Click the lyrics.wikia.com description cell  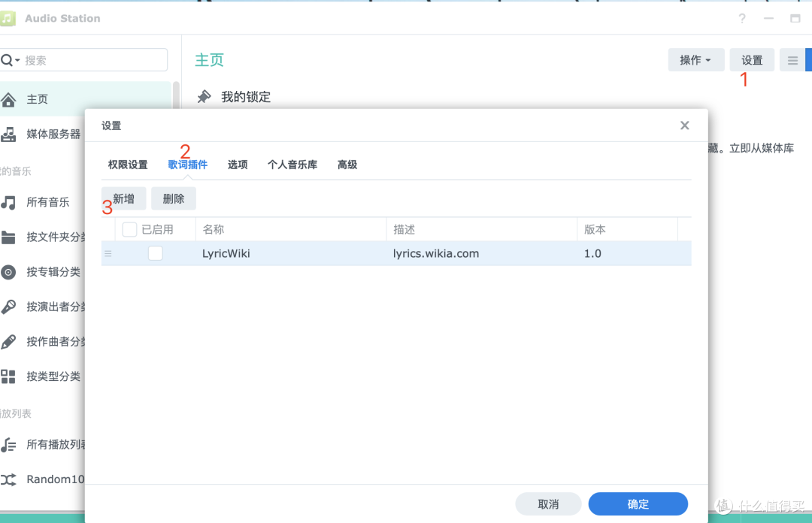pyautogui.click(x=436, y=253)
